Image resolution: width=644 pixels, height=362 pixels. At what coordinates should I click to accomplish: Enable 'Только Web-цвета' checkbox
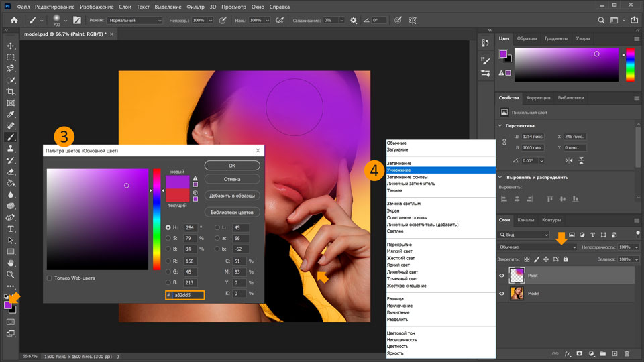tap(49, 278)
